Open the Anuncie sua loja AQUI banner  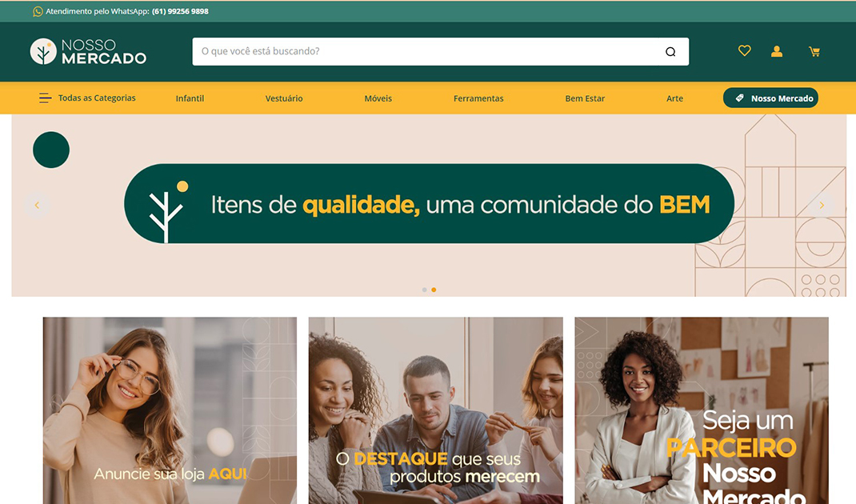click(x=170, y=410)
